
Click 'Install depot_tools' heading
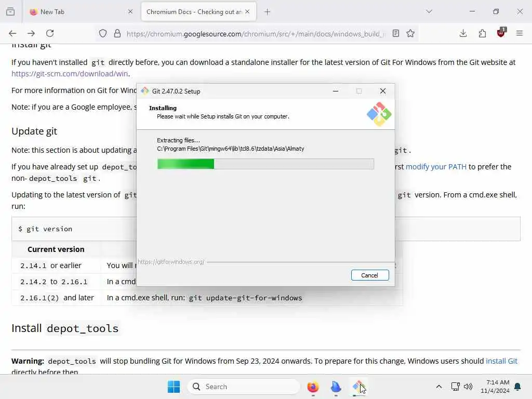coord(65,328)
